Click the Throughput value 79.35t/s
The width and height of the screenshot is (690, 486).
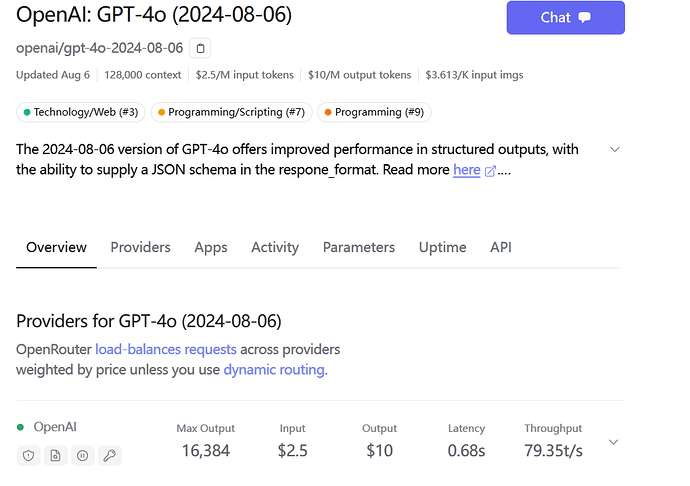[553, 451]
